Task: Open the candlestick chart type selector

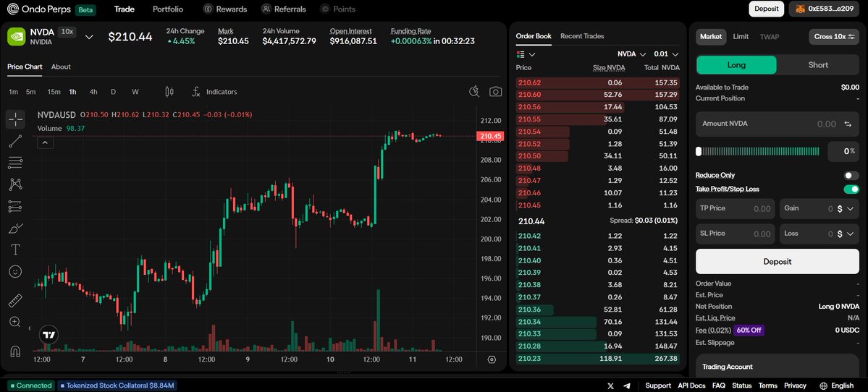Action: click(169, 92)
